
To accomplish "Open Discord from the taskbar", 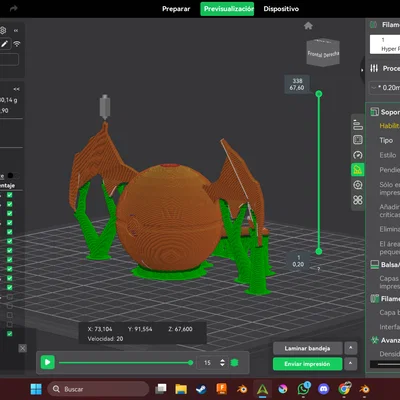I will (323, 389).
